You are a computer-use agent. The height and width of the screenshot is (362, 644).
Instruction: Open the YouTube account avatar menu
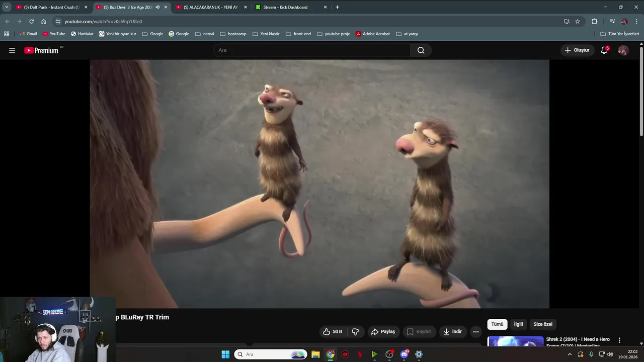(623, 50)
